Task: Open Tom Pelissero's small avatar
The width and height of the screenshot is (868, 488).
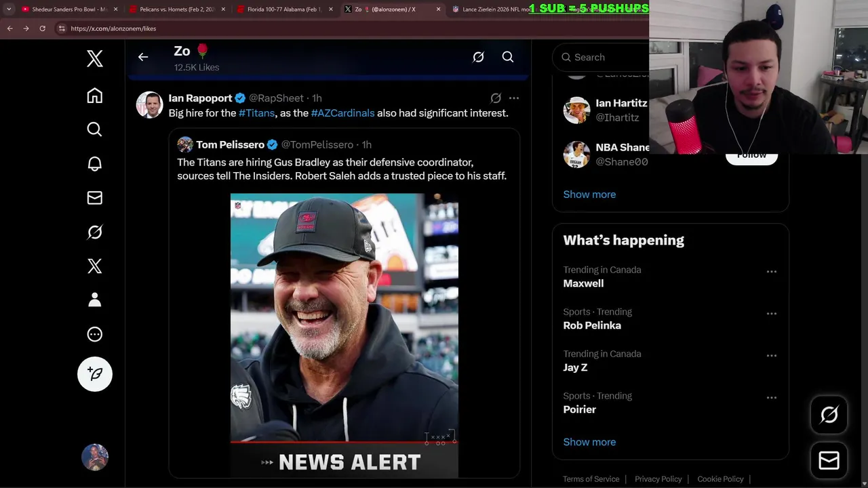Action: (x=185, y=144)
